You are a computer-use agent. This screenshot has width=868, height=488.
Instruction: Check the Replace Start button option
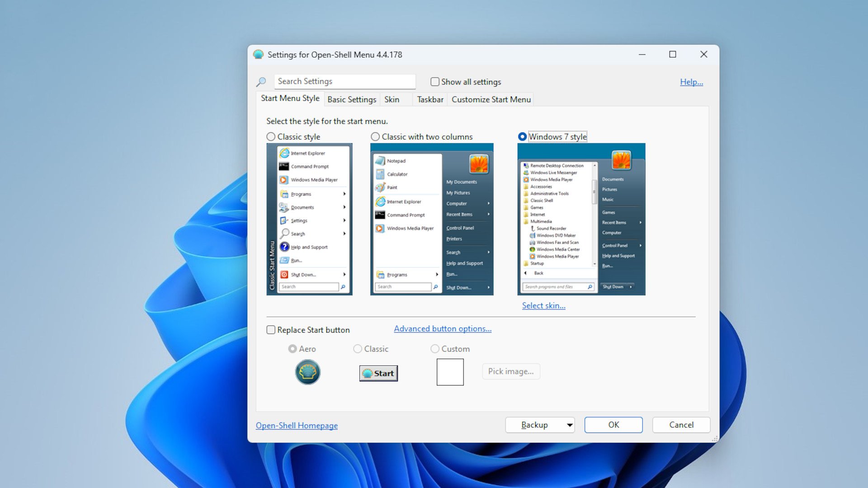(271, 330)
